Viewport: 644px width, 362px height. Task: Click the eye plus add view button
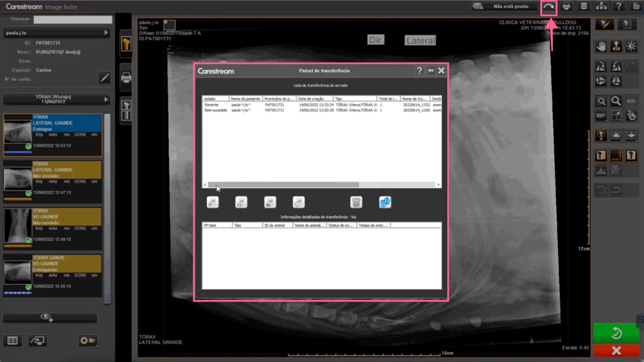click(47, 318)
